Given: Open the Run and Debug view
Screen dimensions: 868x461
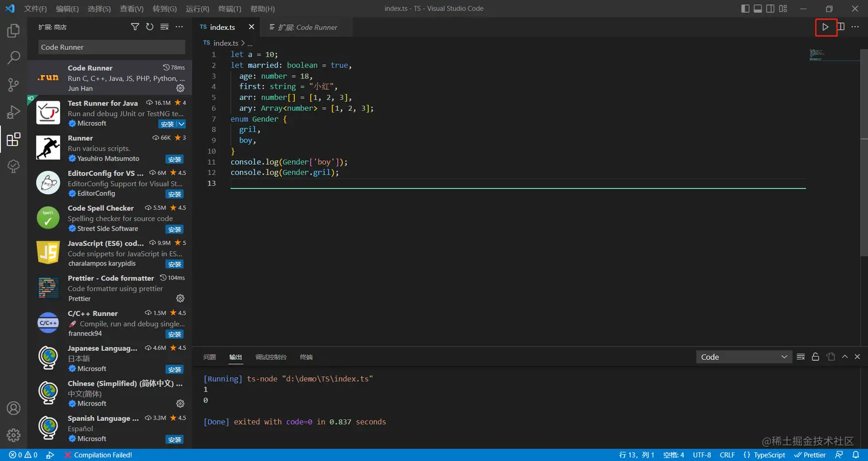Looking at the screenshot, I should point(13,112).
